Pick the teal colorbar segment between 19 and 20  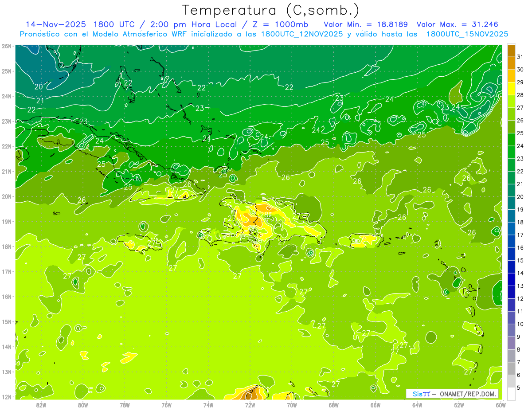click(x=512, y=203)
